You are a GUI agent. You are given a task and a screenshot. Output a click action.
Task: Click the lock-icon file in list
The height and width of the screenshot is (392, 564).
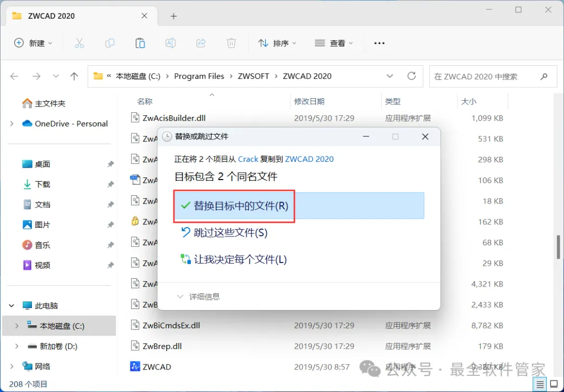[135, 221]
